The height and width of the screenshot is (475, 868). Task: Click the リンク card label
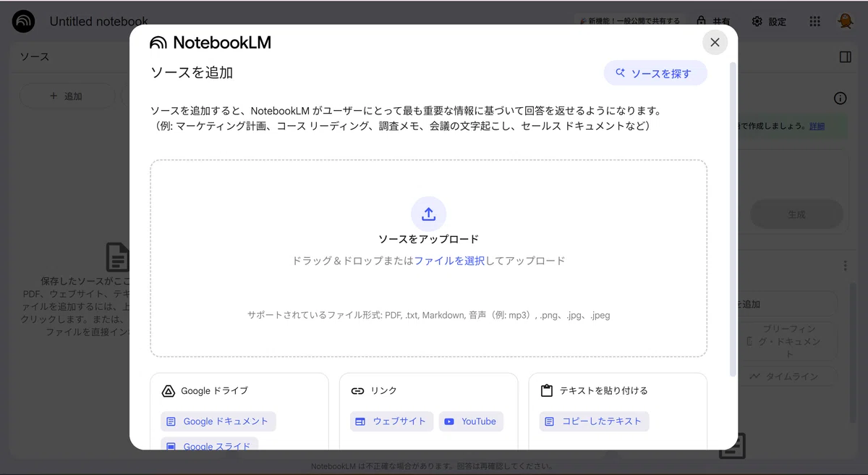point(384,391)
